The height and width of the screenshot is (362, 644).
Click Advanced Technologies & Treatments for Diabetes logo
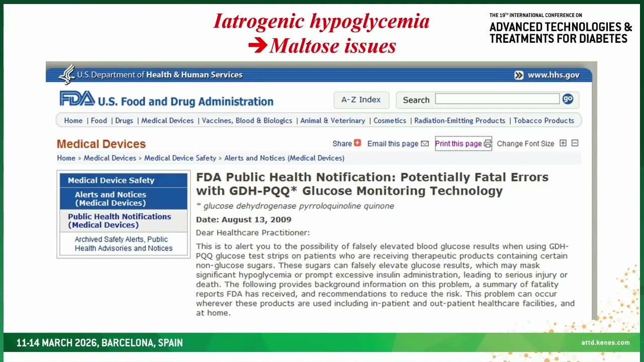tap(561, 29)
